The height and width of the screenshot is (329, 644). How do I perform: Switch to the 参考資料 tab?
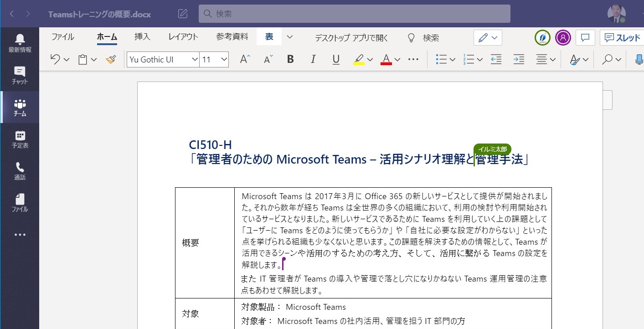point(232,37)
